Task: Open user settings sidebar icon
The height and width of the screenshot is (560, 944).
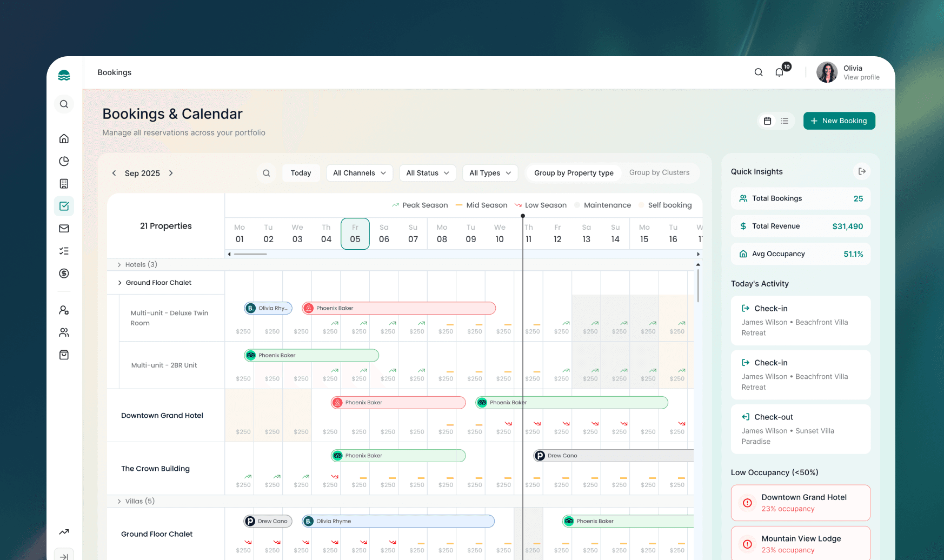Action: click(x=64, y=310)
